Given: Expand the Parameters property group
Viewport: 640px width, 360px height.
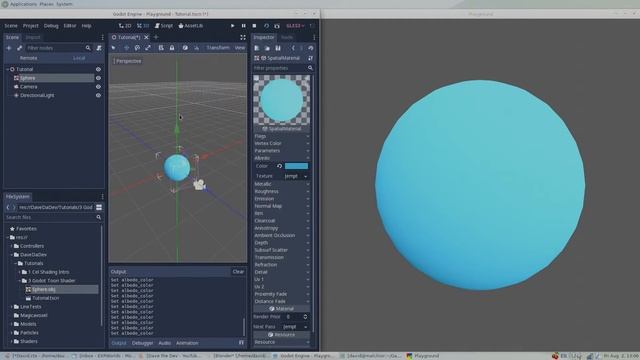Looking at the screenshot, I should tap(282, 151).
